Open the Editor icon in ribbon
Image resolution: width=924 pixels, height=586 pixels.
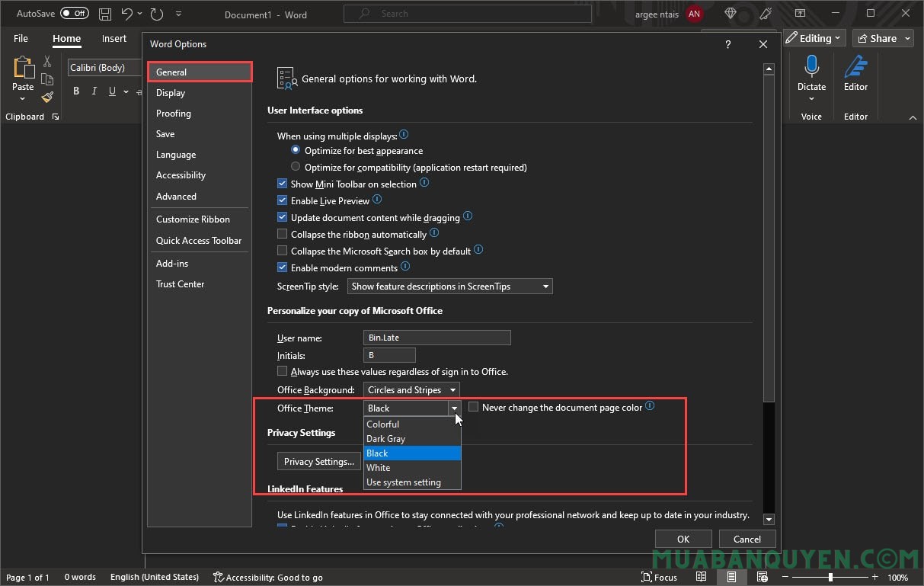point(855,67)
